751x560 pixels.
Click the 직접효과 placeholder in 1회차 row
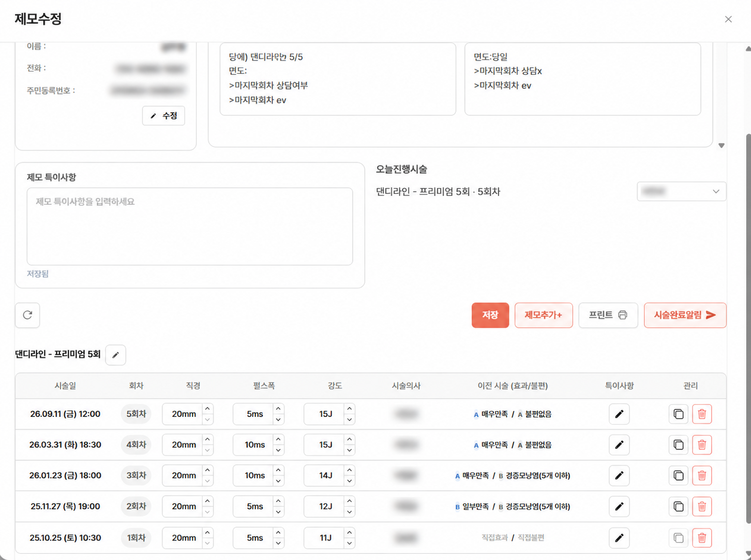pyautogui.click(x=494, y=538)
